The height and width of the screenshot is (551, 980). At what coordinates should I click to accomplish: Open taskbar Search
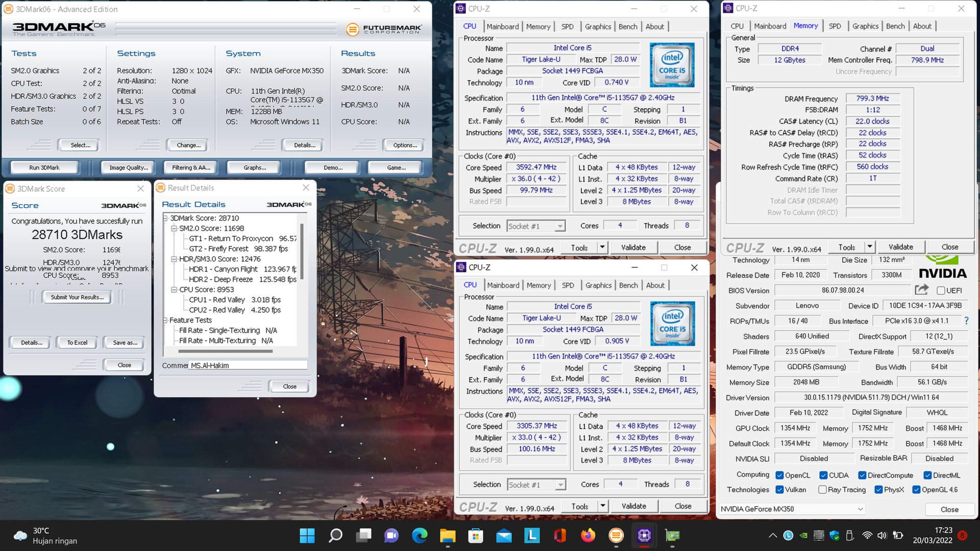pos(335,535)
